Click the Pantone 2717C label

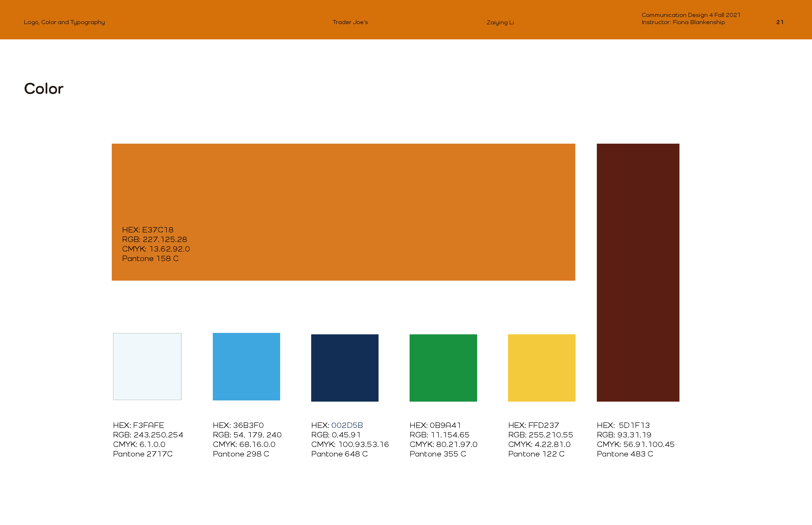143,454
